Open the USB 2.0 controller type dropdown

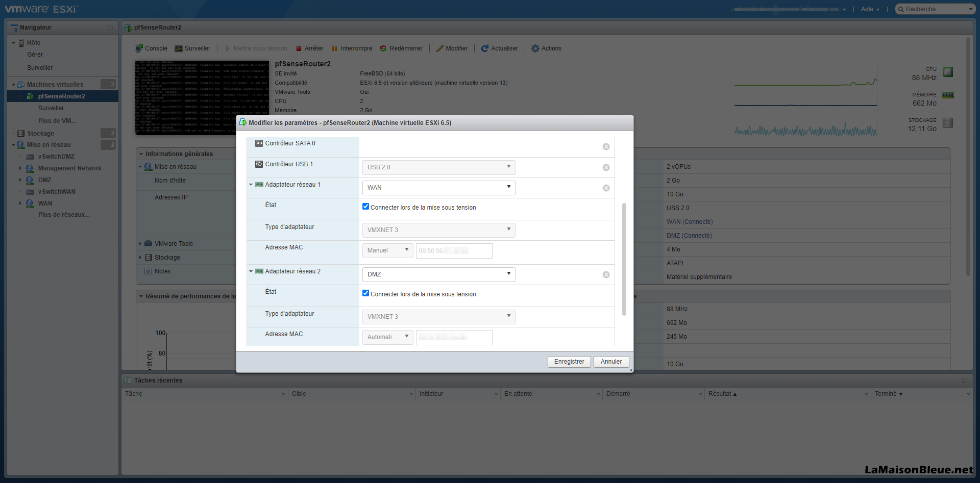(x=439, y=167)
